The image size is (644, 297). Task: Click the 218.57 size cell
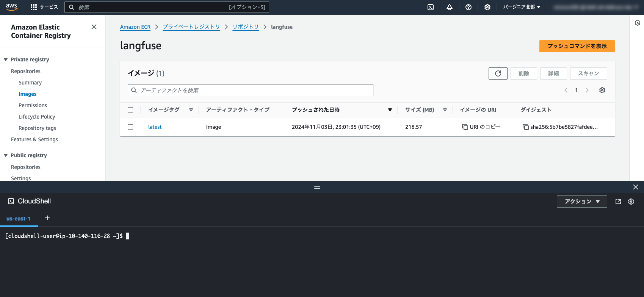coord(414,127)
